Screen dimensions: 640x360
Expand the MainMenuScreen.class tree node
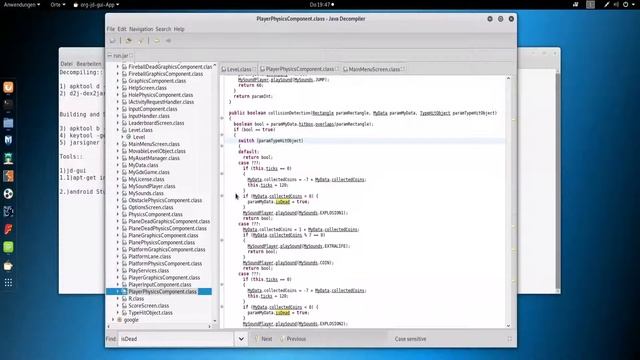click(x=118, y=144)
